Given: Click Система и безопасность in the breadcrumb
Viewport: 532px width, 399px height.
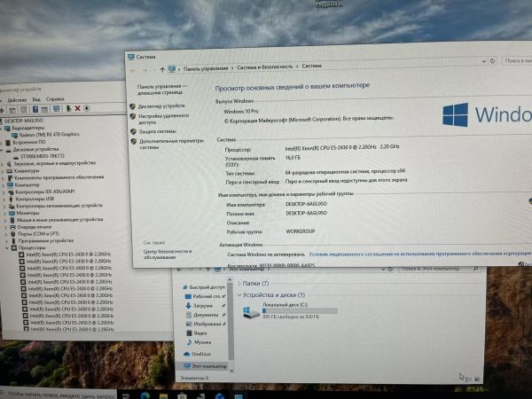Looking at the screenshot, I should [x=264, y=66].
